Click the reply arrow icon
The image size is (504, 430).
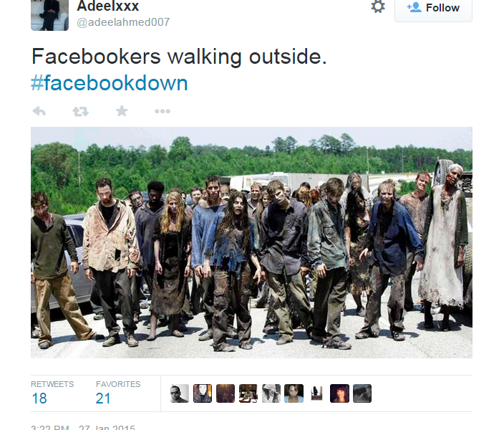(x=39, y=111)
